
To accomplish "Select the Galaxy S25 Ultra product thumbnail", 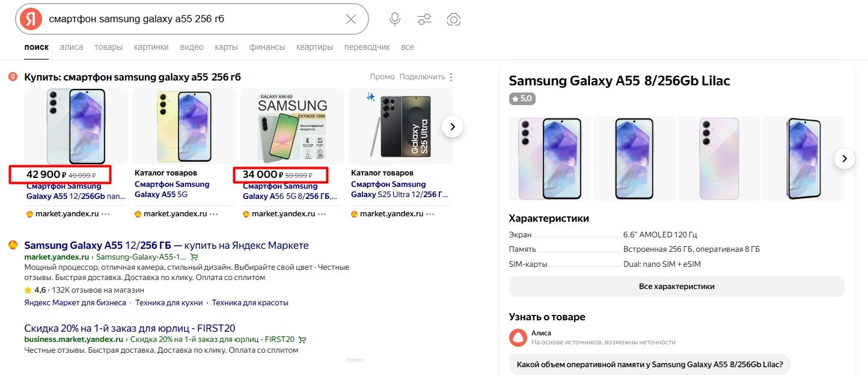I will coord(400,126).
